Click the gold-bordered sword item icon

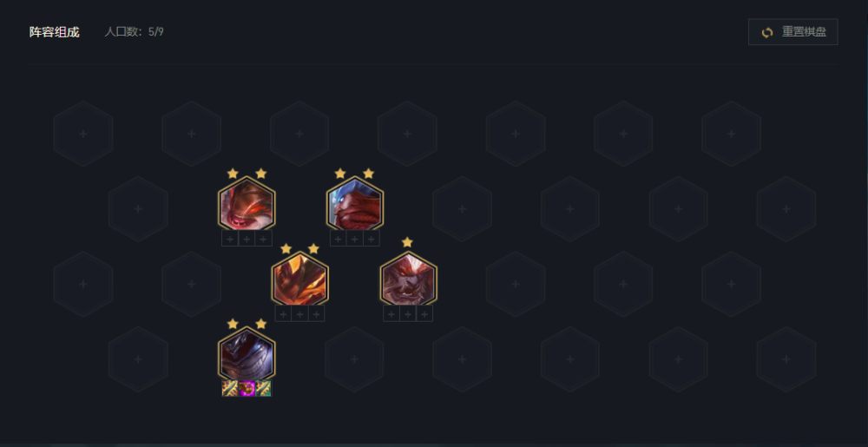(x=230, y=388)
